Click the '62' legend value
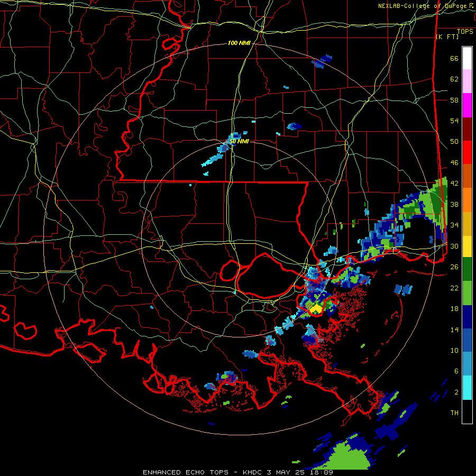The height and width of the screenshot is (476, 476). (454, 79)
